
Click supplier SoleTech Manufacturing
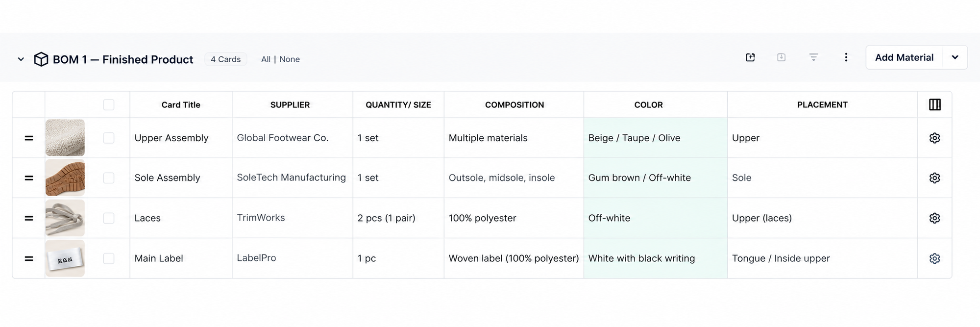291,177
